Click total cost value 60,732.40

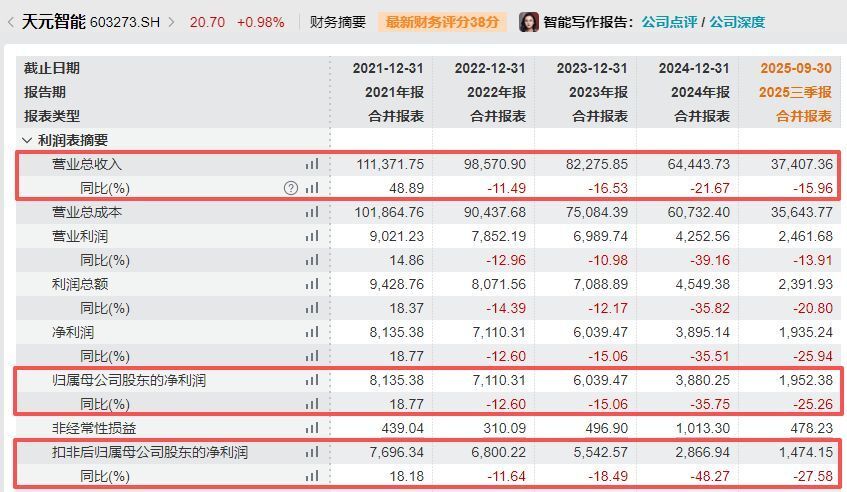(x=698, y=212)
